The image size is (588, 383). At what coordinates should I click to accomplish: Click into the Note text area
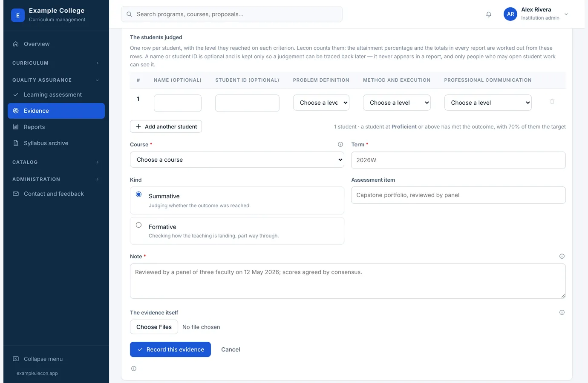348,281
